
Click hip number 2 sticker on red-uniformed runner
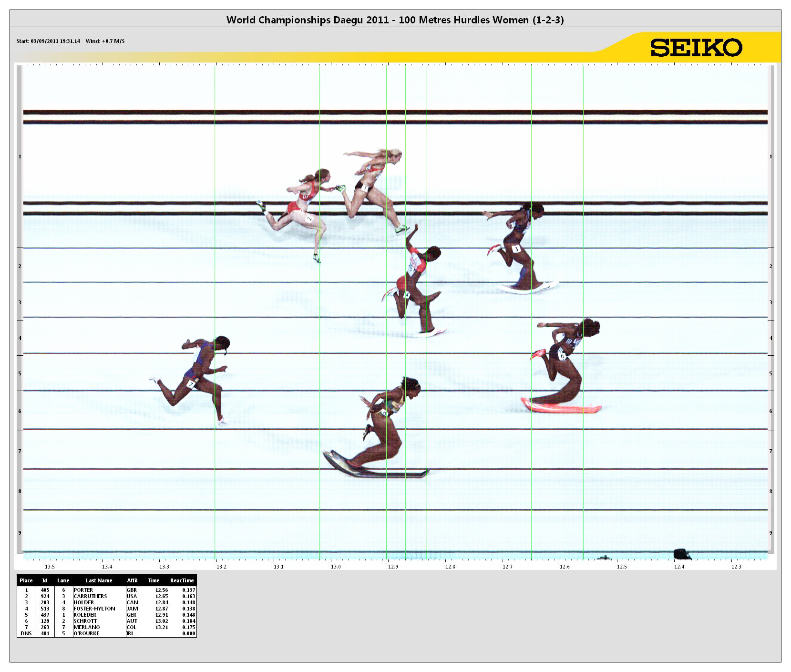pos(309,219)
